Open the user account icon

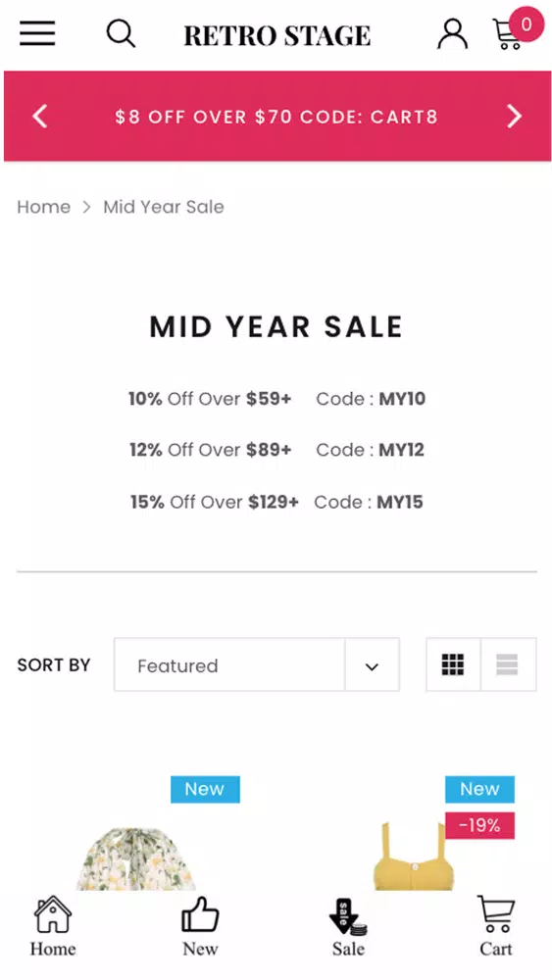[x=453, y=33]
